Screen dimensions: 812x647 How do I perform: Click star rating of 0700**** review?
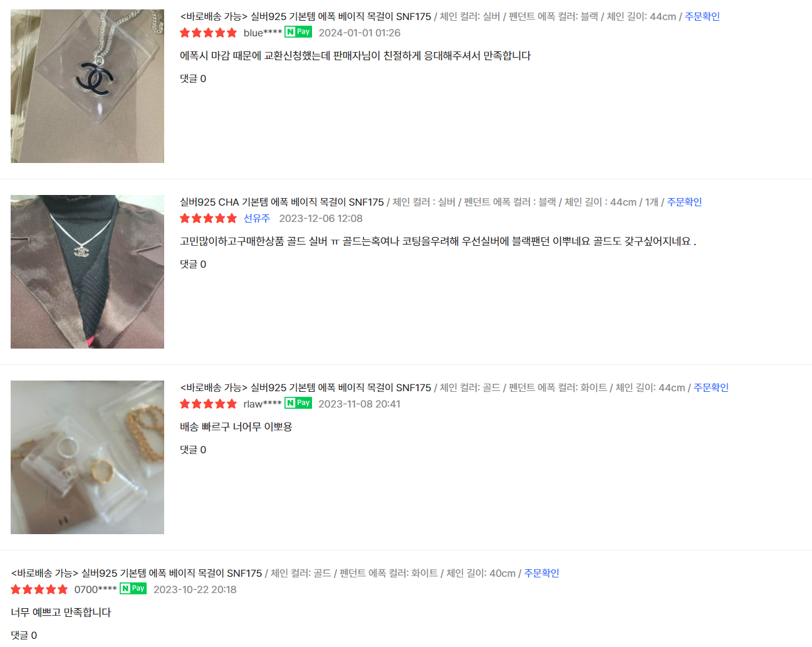(x=39, y=589)
